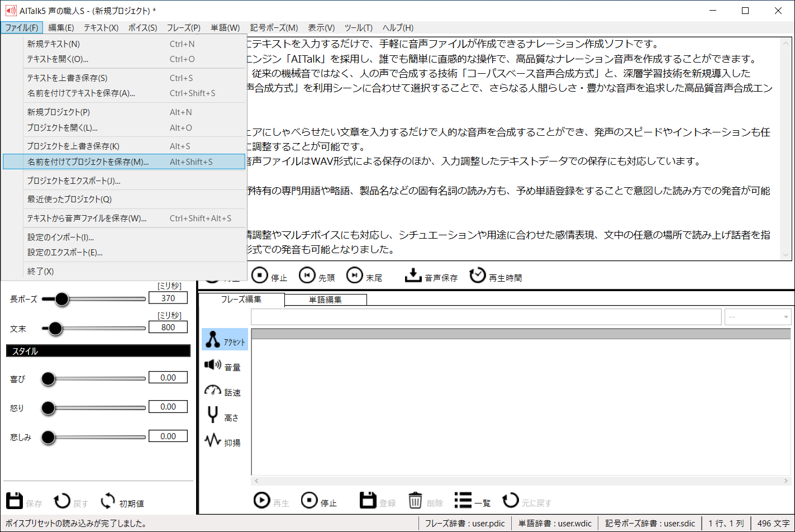Click the 停止 stop icon in playback toolbar

tap(260, 275)
